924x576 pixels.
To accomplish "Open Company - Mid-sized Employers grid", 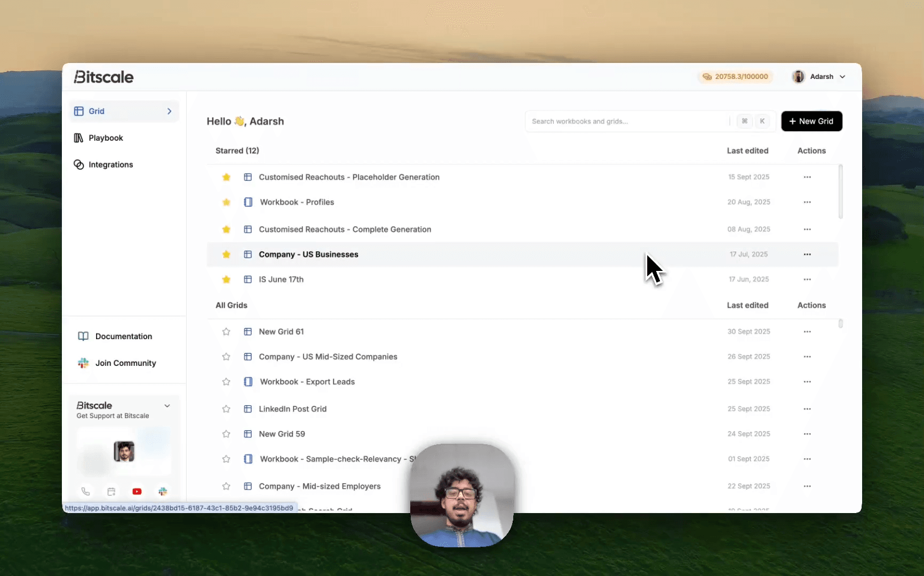I will click(320, 486).
